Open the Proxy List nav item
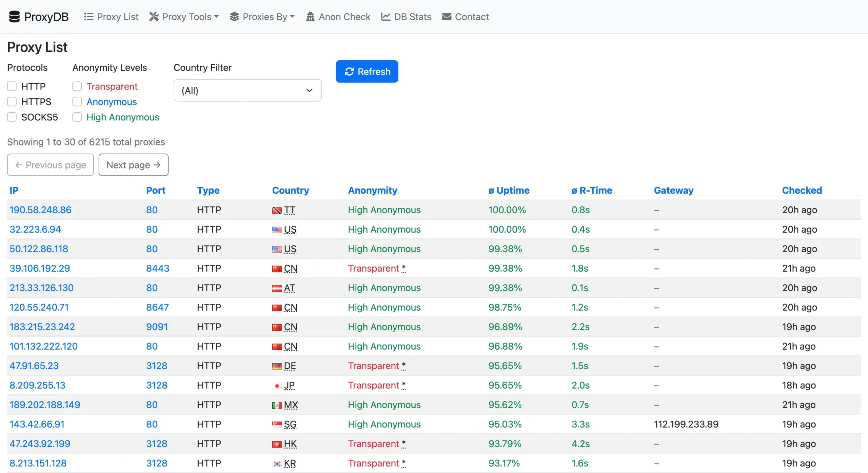 pos(111,17)
